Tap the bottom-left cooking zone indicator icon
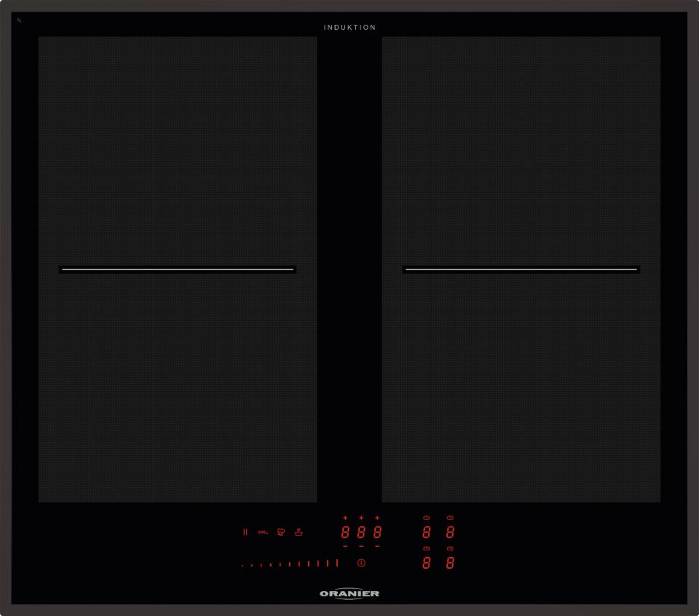The image size is (699, 616). click(x=426, y=548)
